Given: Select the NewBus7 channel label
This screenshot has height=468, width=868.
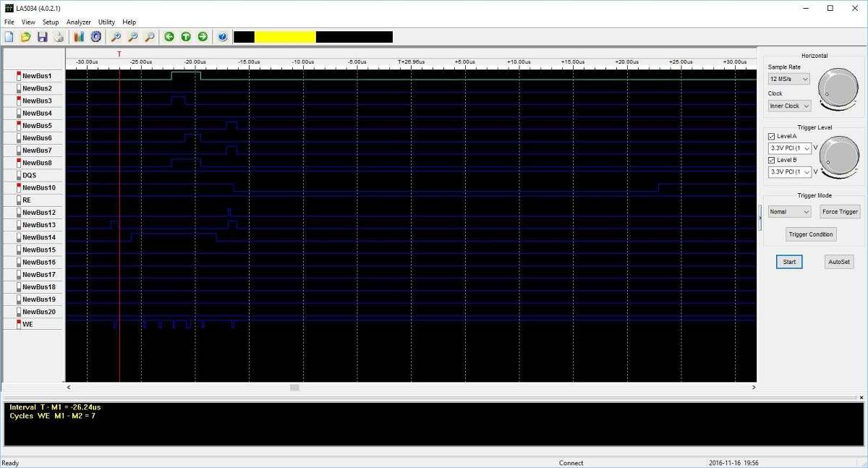Looking at the screenshot, I should pyautogui.click(x=37, y=150).
